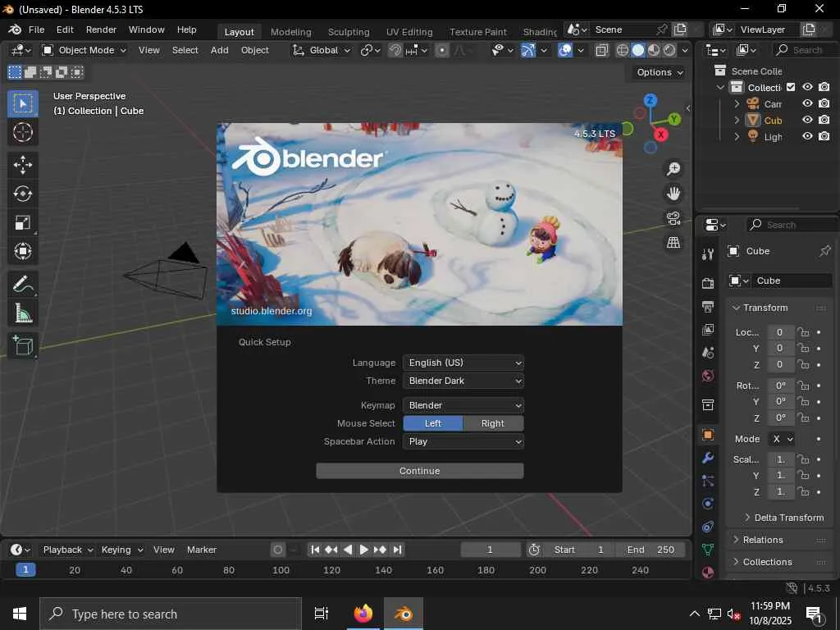Image resolution: width=840 pixels, height=630 pixels.
Task: Toggle proportional editing button
Action: click(441, 50)
